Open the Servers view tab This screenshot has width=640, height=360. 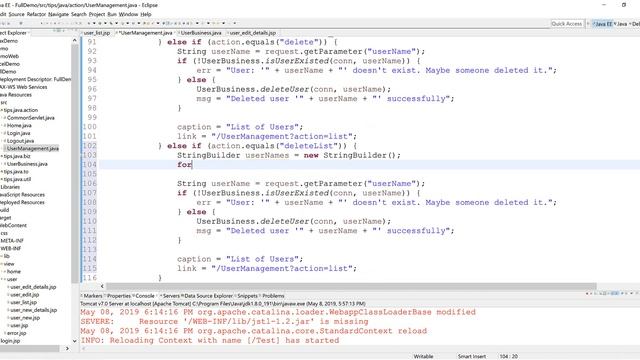171,296
